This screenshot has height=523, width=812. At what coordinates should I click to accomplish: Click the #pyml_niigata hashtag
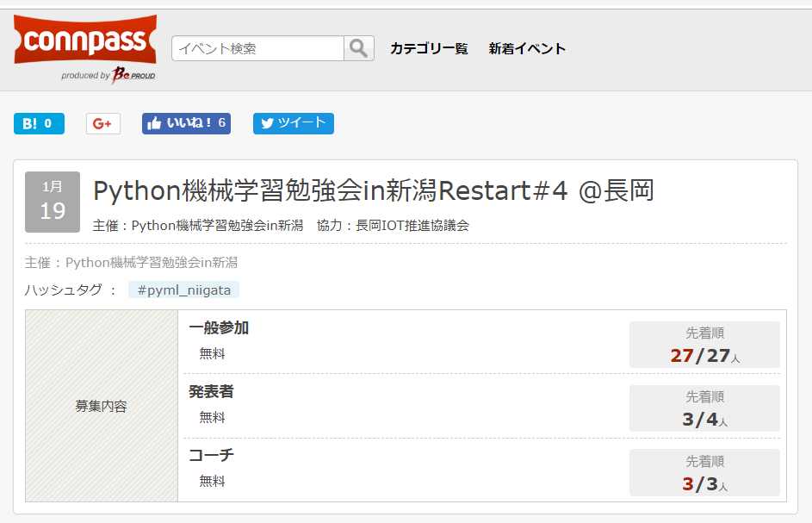click(183, 290)
